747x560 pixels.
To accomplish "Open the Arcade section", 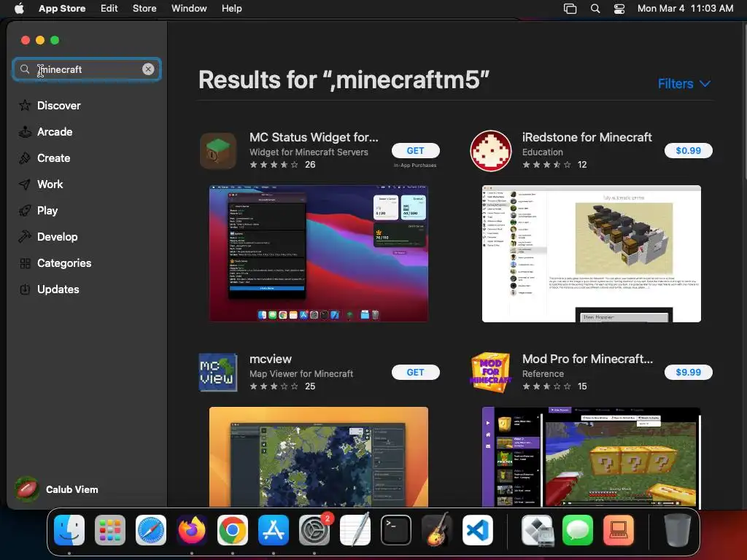I will click(54, 132).
